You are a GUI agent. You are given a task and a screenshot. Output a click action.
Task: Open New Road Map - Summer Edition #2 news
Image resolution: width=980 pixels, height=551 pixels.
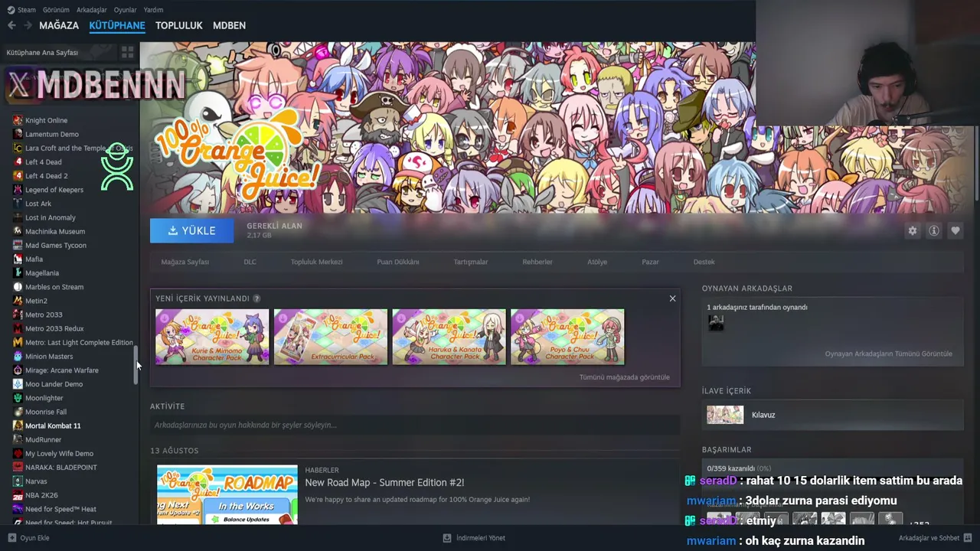coord(384,483)
